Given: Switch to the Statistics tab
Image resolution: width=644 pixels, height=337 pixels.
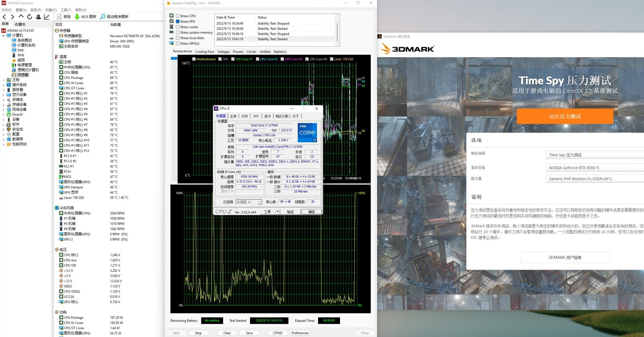Looking at the screenshot, I should coord(280,52).
